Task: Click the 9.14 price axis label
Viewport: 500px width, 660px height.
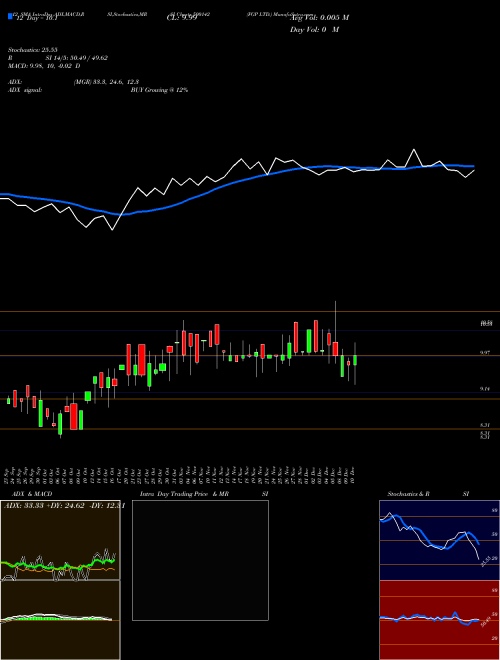Action: (485, 389)
